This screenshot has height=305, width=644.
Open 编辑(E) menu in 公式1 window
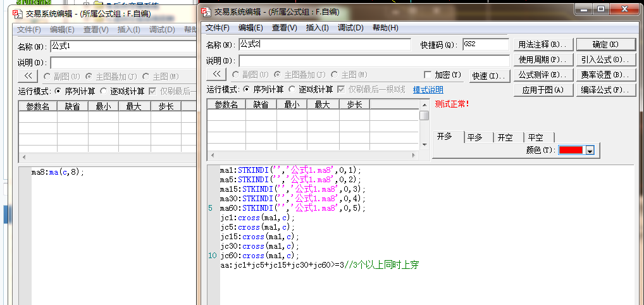(62, 30)
